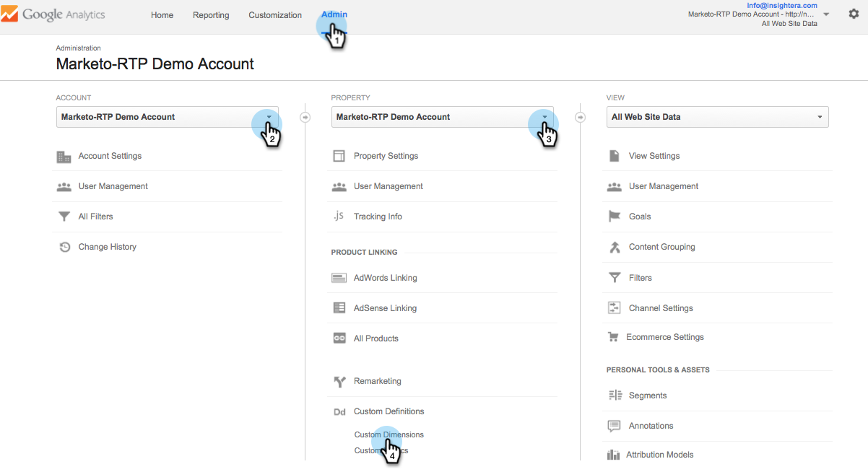Open Segments link
The image size is (868, 472).
(648, 395)
